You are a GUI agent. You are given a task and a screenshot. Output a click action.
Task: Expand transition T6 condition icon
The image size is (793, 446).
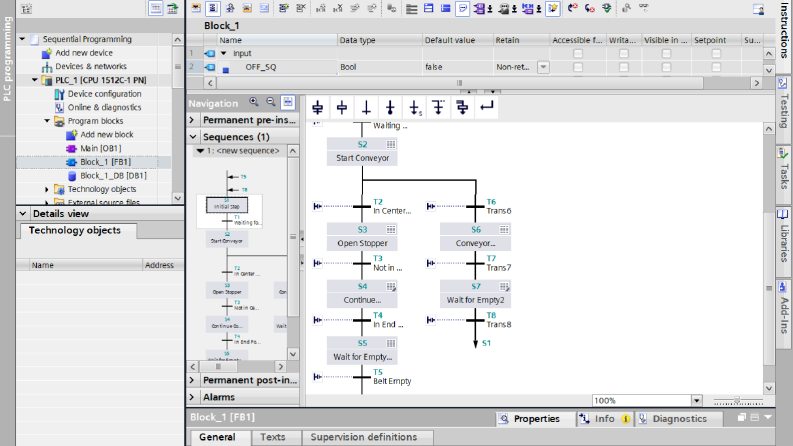(x=431, y=206)
